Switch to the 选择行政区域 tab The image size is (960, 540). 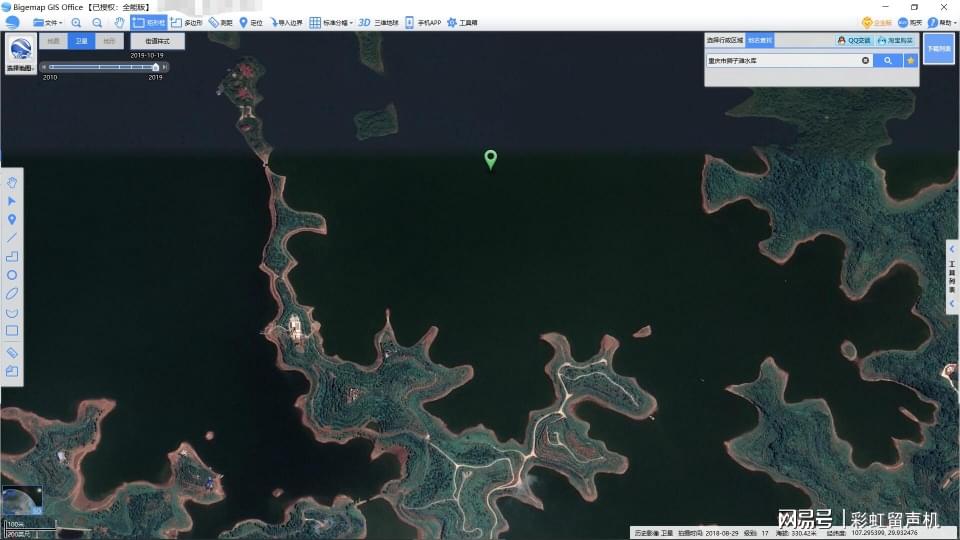(725, 41)
